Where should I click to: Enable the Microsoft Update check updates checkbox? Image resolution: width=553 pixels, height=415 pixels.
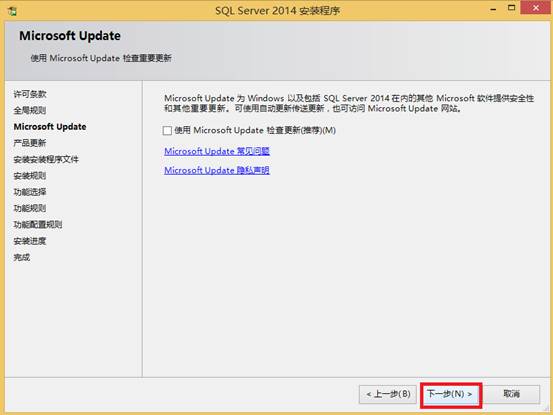(x=167, y=131)
